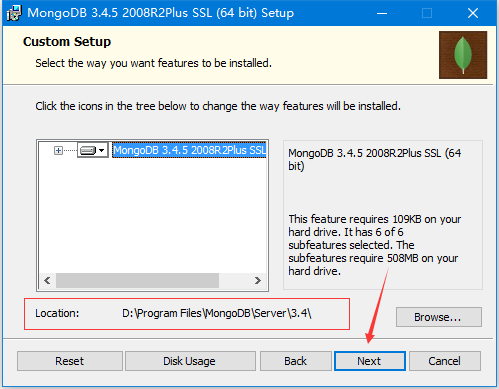The height and width of the screenshot is (389, 499).
Task: Click the disabled maximize button in the title bar
Action: 427,13
